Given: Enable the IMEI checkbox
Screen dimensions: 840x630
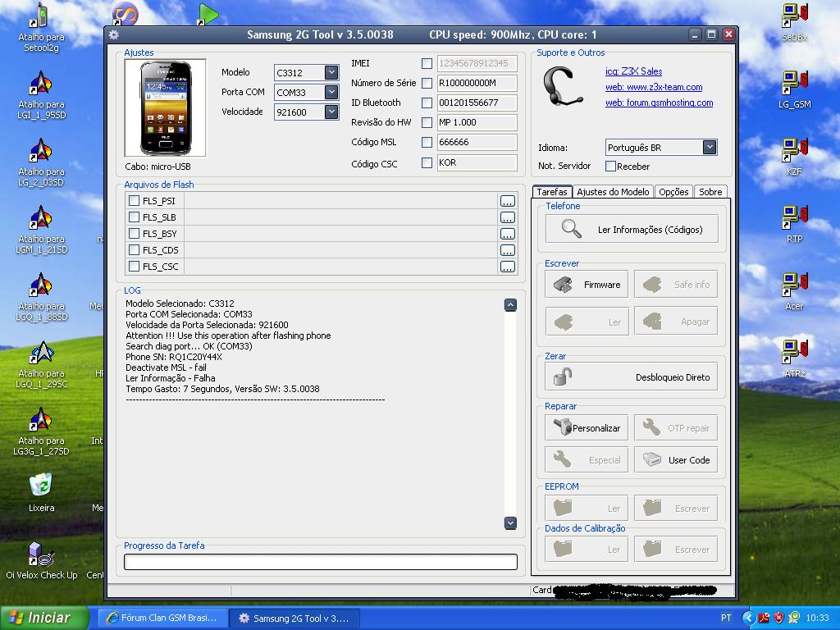Looking at the screenshot, I should pyautogui.click(x=427, y=64).
